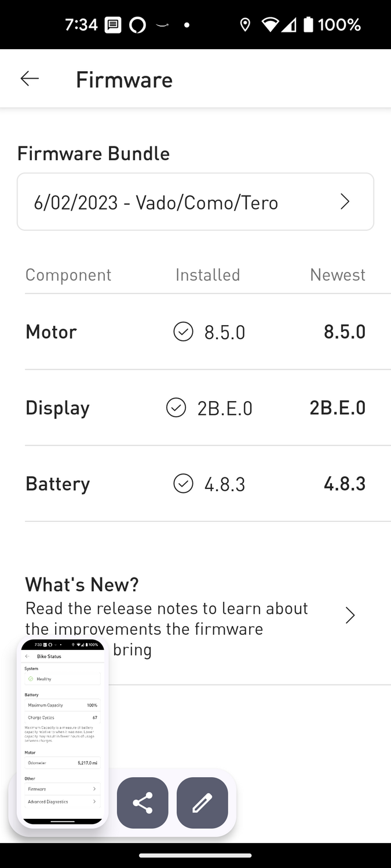Tap the home gesture bar at the bottom
This screenshot has height=868, width=391.
(x=195, y=855)
